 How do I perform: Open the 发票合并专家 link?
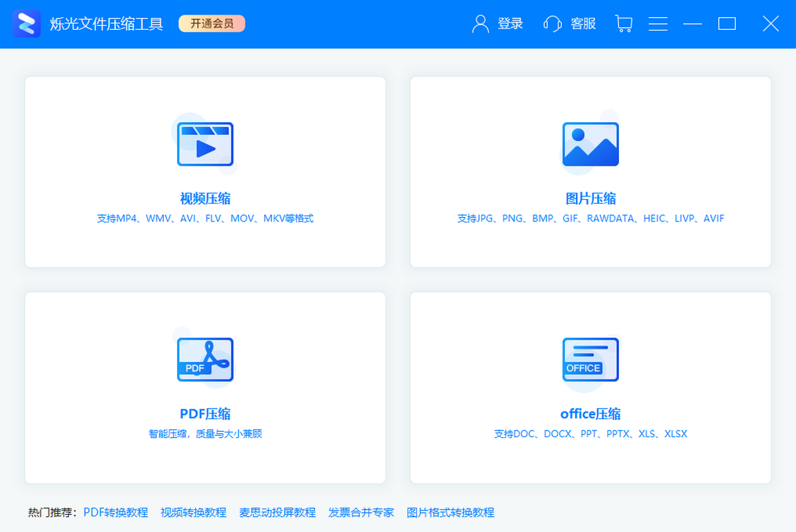pos(362,512)
